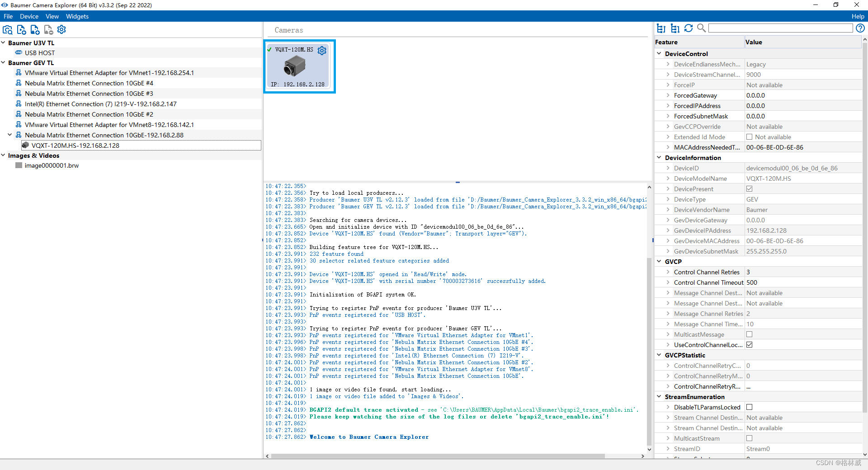Open the Widgets menu
868x470 pixels.
click(77, 16)
